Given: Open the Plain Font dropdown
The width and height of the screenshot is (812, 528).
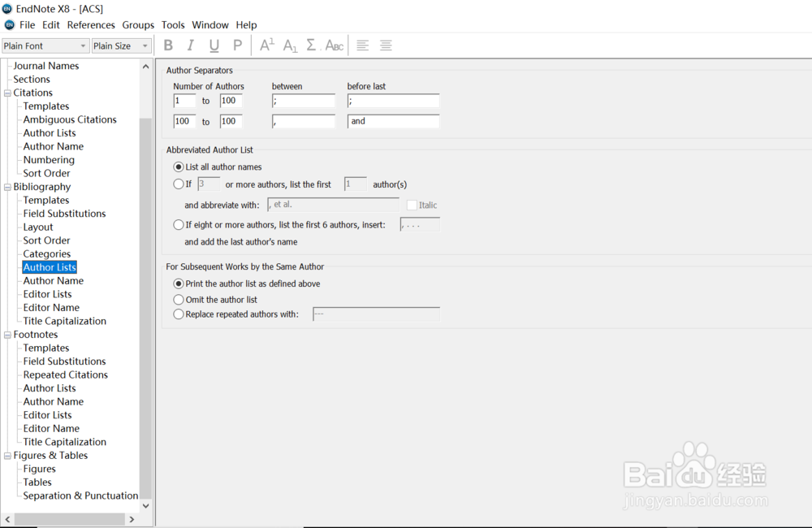Looking at the screenshot, I should pyautogui.click(x=45, y=46).
